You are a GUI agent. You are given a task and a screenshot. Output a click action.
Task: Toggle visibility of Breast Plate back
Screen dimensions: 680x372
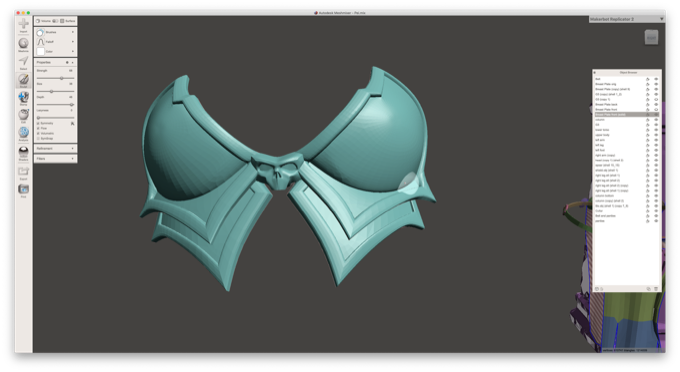656,104
